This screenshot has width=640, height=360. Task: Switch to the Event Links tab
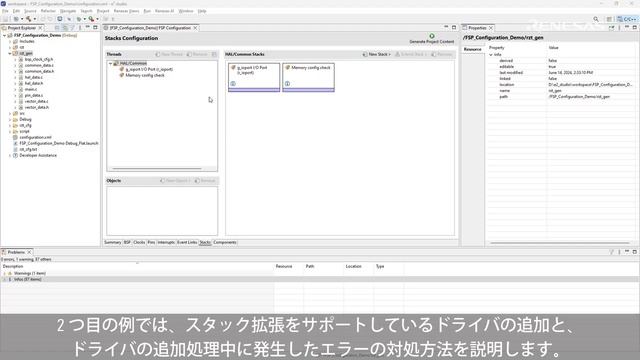coord(187,242)
